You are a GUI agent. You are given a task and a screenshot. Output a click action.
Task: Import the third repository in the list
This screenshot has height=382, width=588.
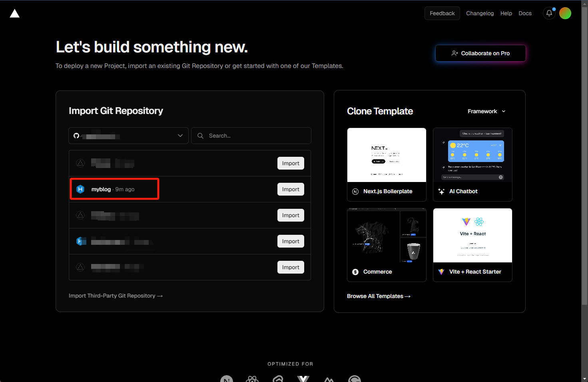(291, 215)
